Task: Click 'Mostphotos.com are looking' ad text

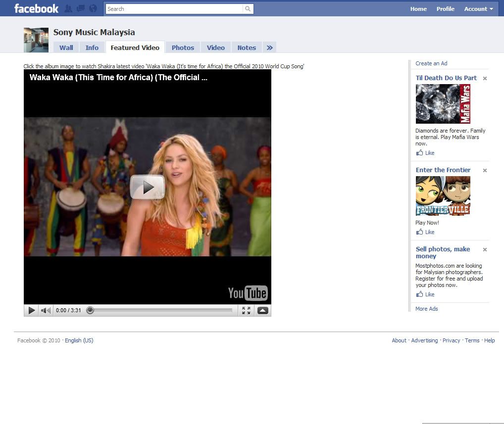Action: pos(449,275)
